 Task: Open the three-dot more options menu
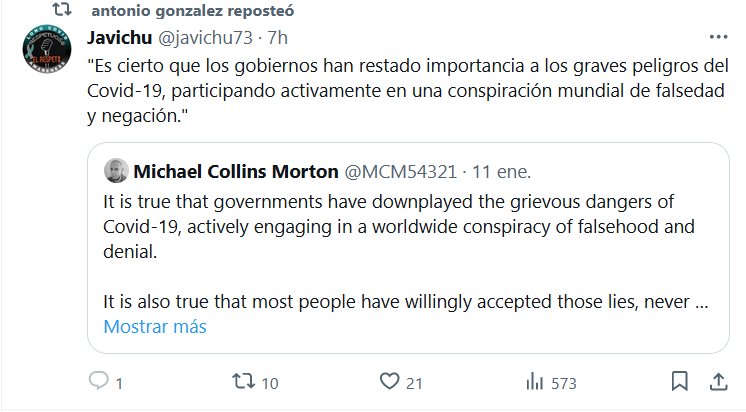coord(717,37)
